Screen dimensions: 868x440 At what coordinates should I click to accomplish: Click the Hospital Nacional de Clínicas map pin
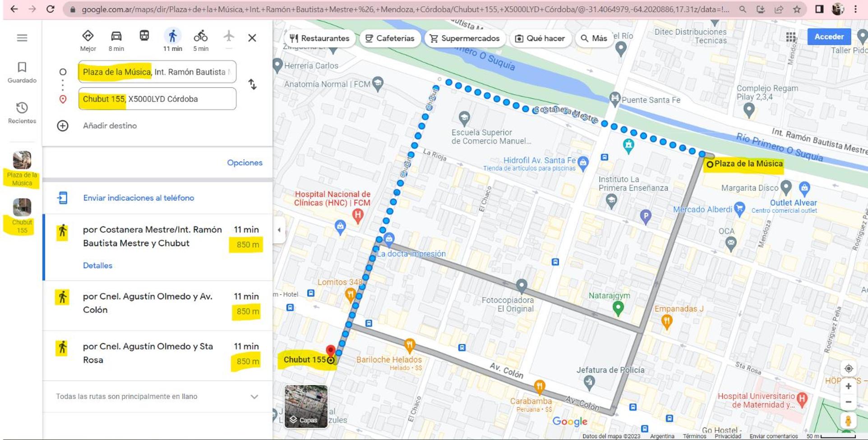[358, 215]
